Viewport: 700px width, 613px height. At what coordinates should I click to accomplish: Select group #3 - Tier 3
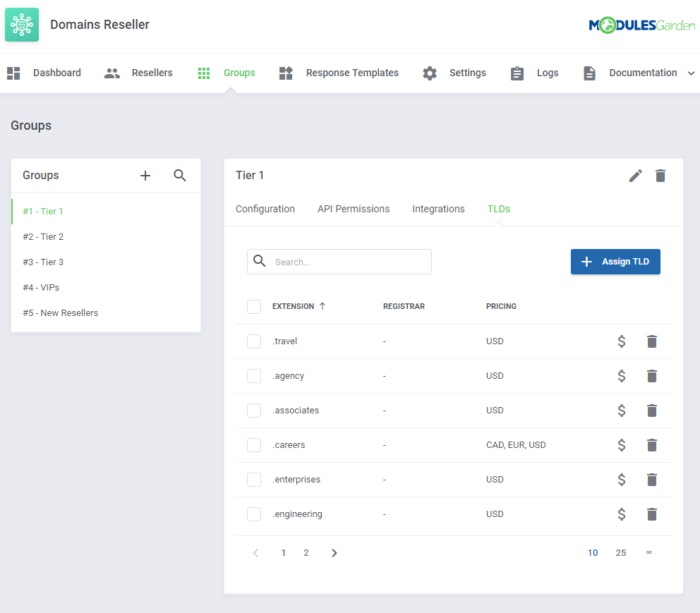(x=106, y=262)
